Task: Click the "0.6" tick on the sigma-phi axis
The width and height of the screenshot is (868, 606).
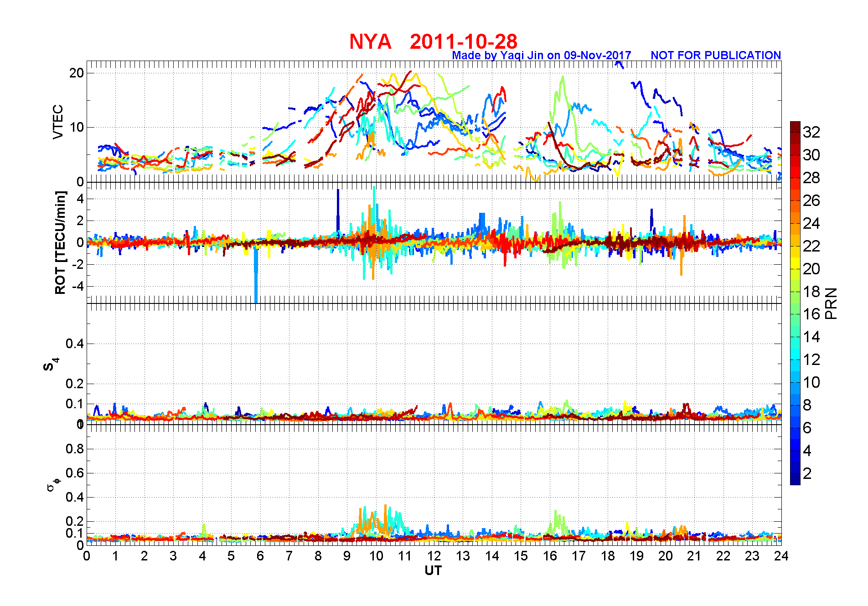Action: pyautogui.click(x=75, y=473)
